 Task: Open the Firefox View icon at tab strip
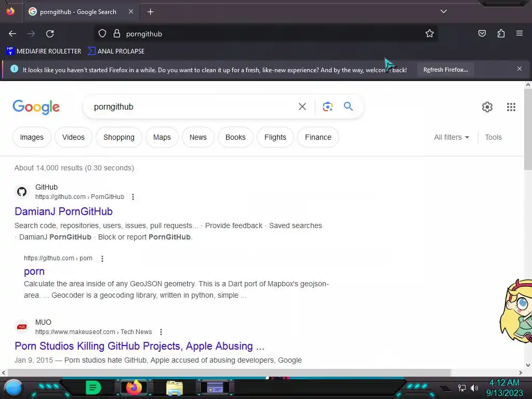pyautogui.click(x=10, y=11)
